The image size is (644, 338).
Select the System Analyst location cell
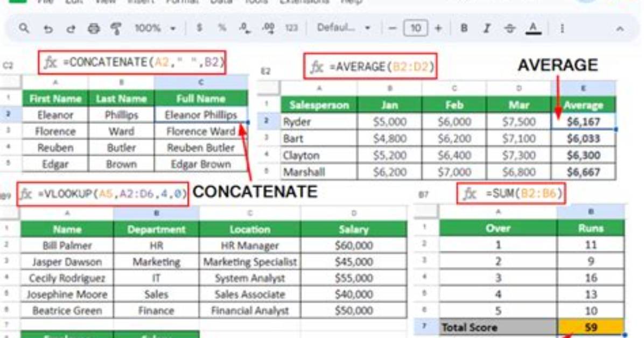[250, 278]
